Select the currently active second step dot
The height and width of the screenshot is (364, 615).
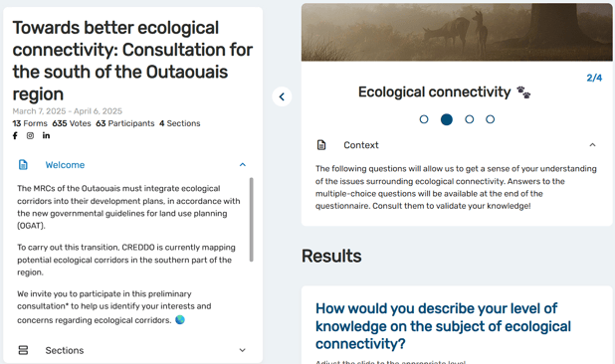pos(447,119)
